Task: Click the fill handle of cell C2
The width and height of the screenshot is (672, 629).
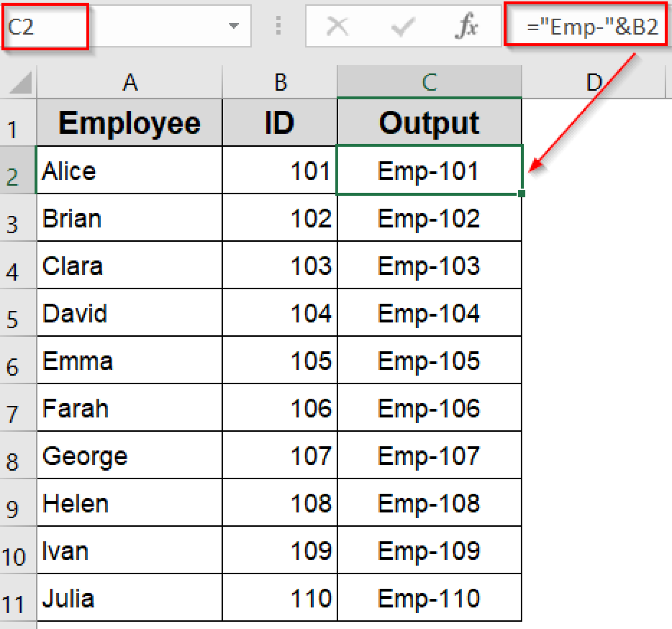Action: click(x=521, y=194)
